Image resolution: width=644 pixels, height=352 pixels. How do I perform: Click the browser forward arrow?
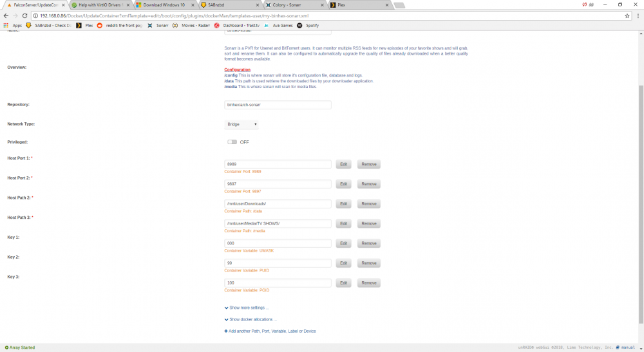pyautogui.click(x=15, y=15)
